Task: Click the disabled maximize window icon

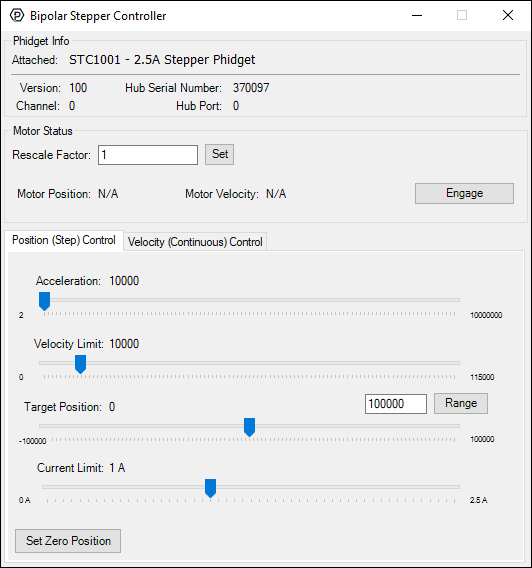Action: tap(462, 16)
